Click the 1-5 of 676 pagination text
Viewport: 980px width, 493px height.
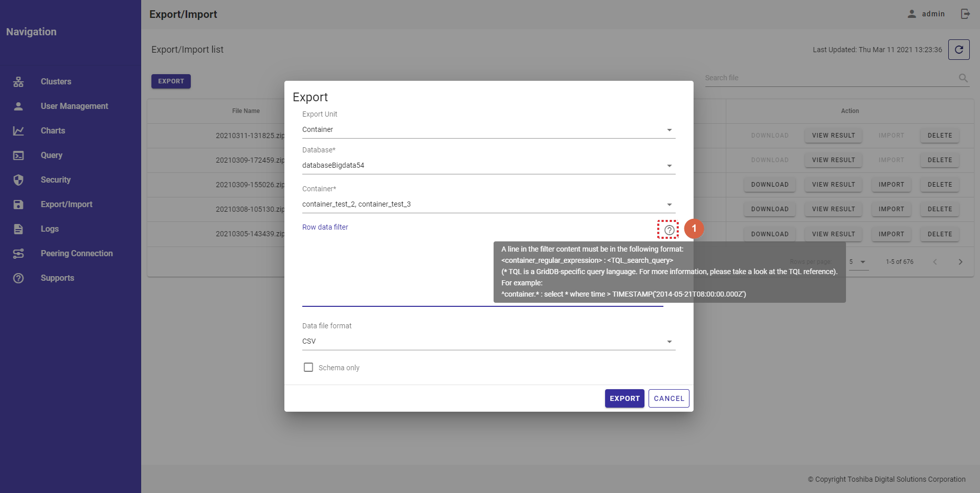(x=899, y=262)
